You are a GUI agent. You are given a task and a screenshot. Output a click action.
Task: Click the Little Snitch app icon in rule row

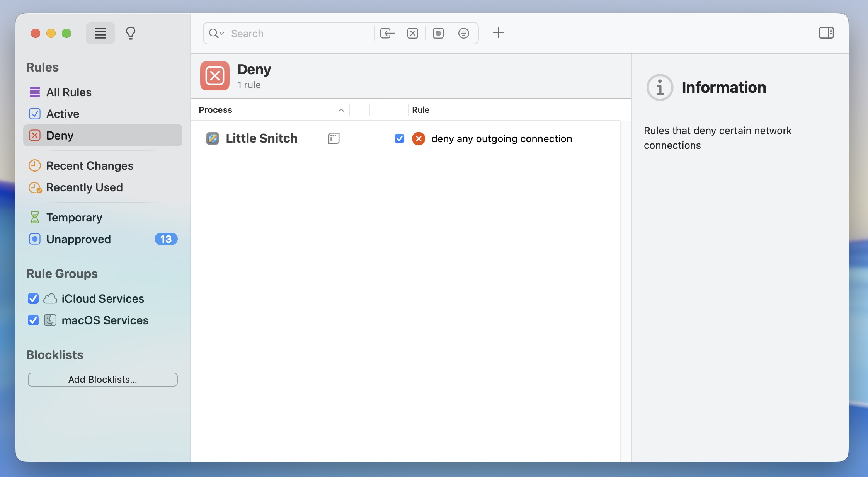pos(212,138)
